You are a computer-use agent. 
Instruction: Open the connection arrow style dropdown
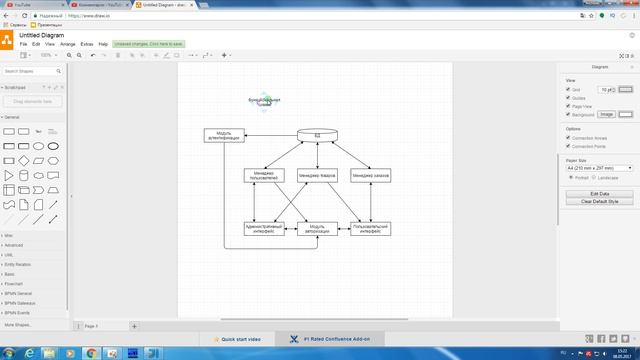(x=192, y=55)
